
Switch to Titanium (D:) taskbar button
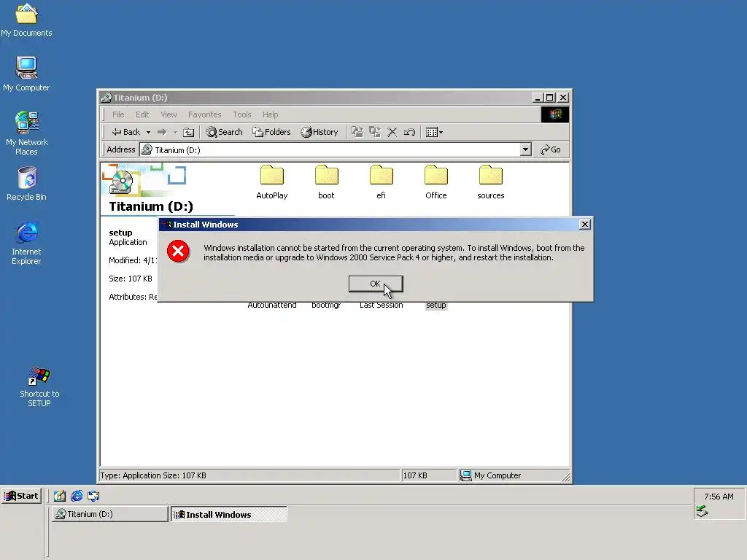(109, 514)
